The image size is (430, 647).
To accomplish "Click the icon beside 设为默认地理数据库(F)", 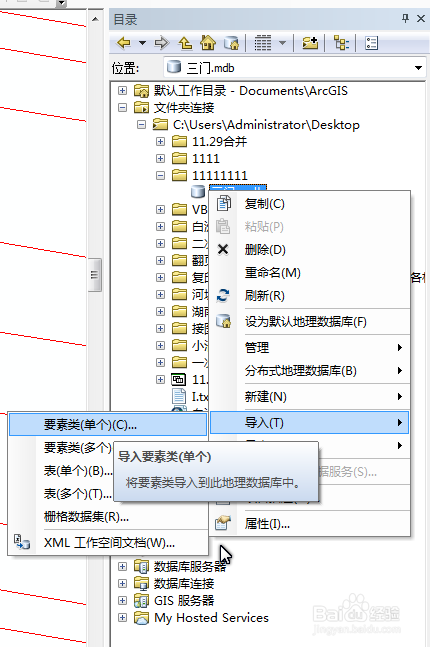I will point(223,321).
